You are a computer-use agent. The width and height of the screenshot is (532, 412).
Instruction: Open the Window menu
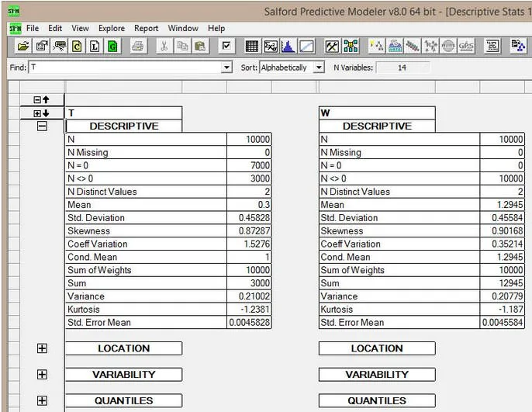(183, 29)
